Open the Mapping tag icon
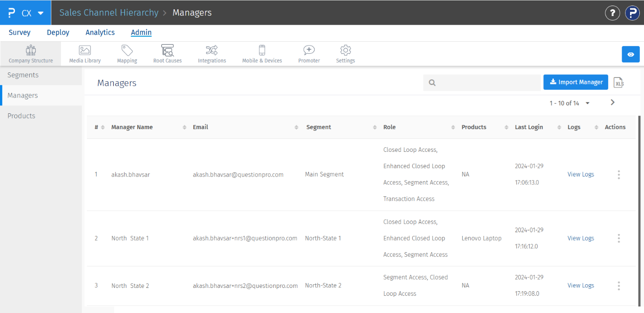This screenshot has height=313, width=644. (x=127, y=50)
